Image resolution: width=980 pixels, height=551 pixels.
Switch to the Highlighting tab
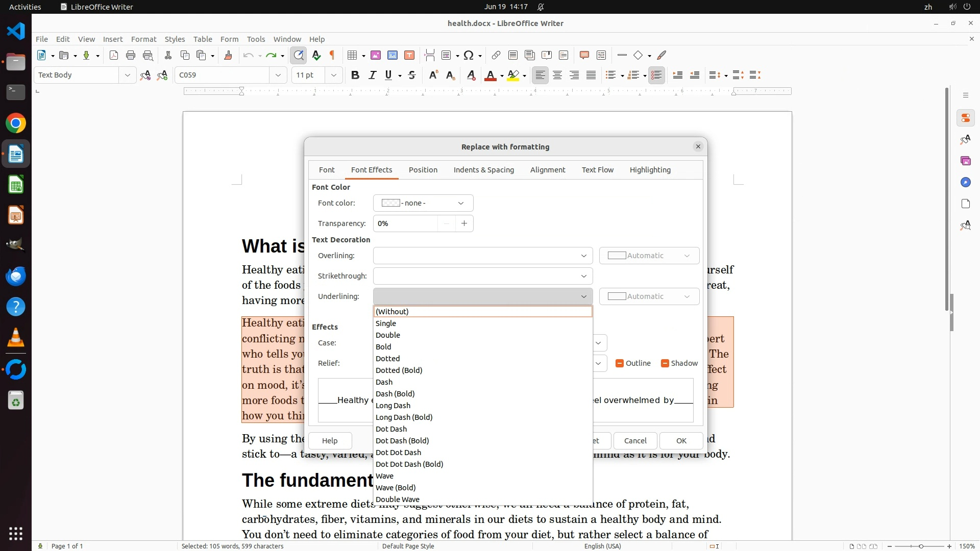[x=650, y=170]
